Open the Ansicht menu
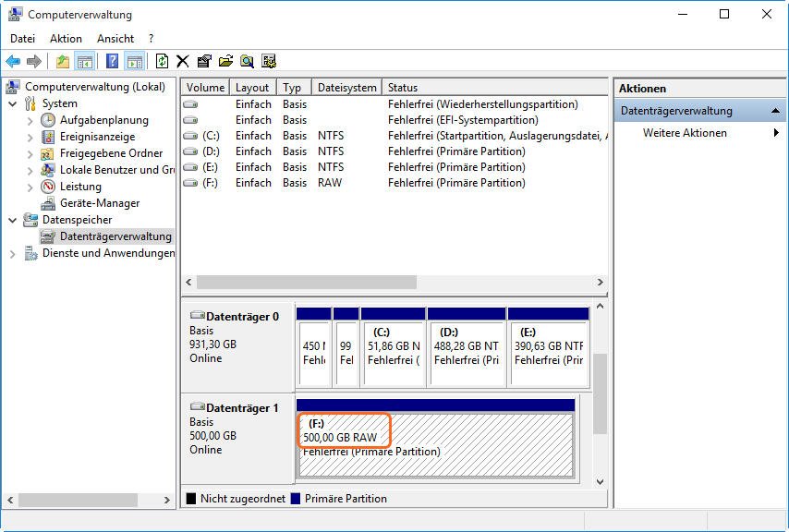The width and height of the screenshot is (789, 532). [x=115, y=39]
